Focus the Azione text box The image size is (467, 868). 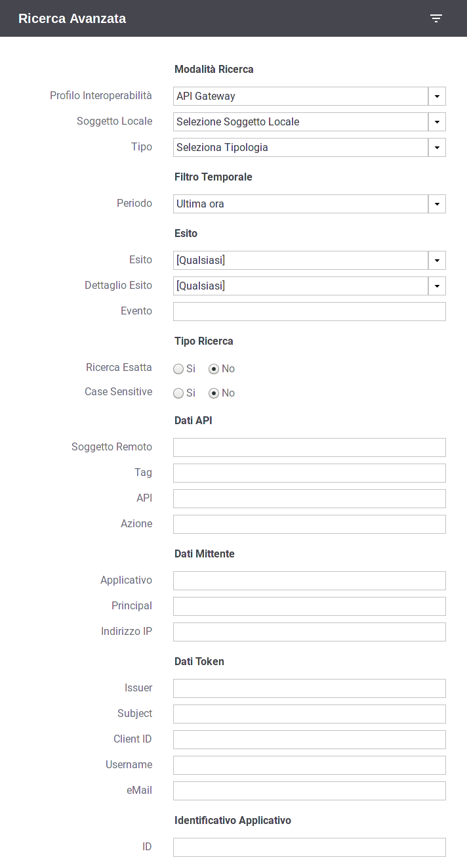pos(310,524)
